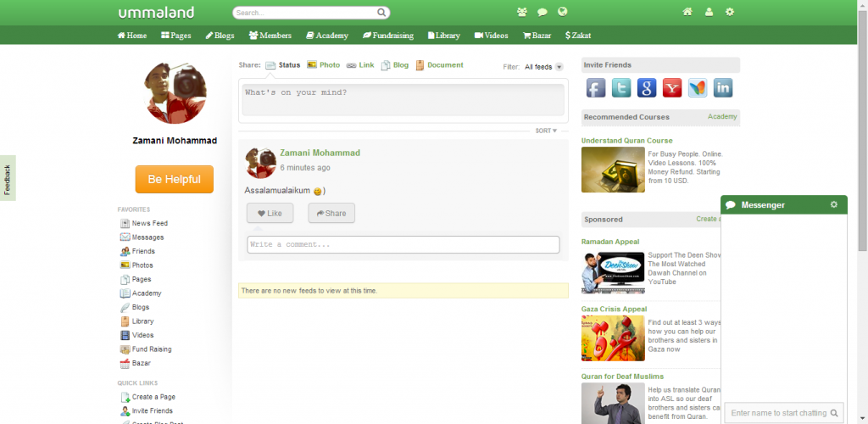Viewport: 868px width, 424px height.
Task: Open the chat bubble messages icon in header
Action: click(x=542, y=13)
